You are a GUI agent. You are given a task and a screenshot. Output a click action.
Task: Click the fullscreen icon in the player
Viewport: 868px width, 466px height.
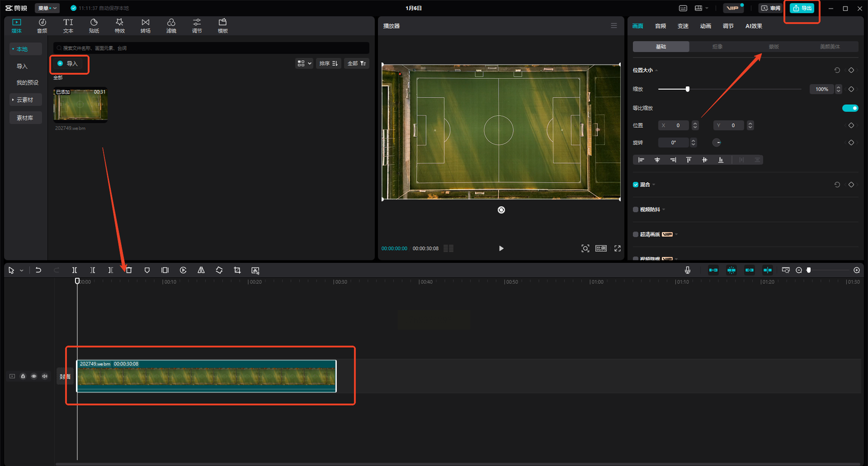[x=617, y=248]
